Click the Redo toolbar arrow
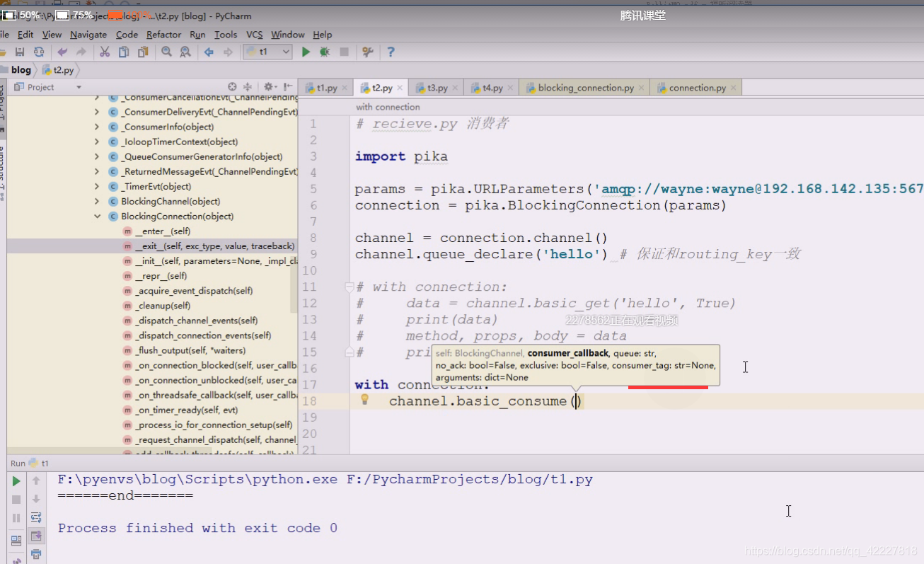Screen dimensions: 924x564 pyautogui.click(x=82, y=52)
